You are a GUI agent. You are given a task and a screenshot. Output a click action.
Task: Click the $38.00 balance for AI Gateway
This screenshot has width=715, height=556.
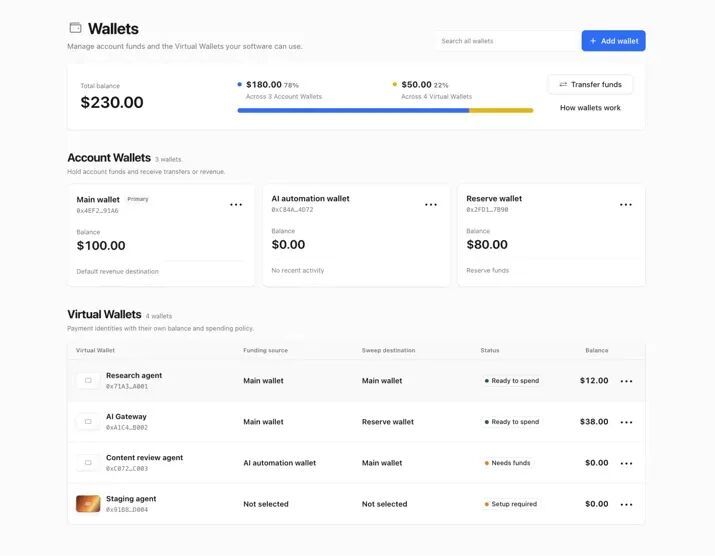pos(594,421)
